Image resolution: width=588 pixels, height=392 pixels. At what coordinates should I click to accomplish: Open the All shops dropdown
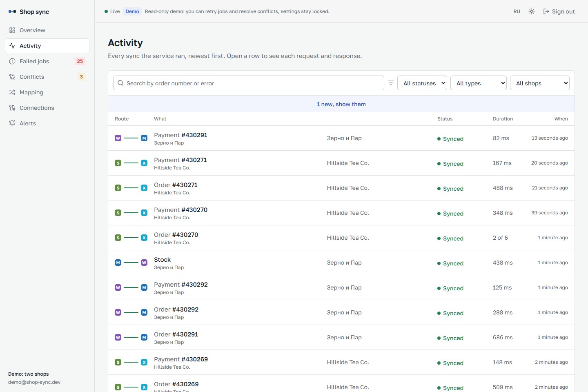pos(540,83)
